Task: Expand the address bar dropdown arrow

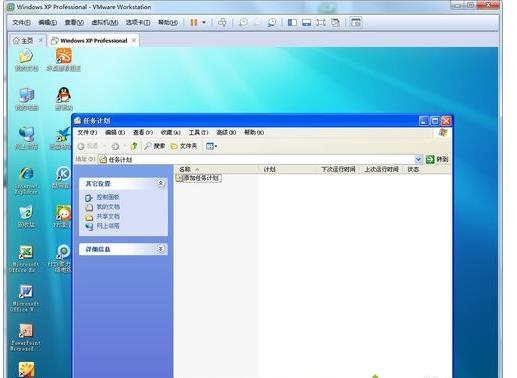Action: [418, 159]
